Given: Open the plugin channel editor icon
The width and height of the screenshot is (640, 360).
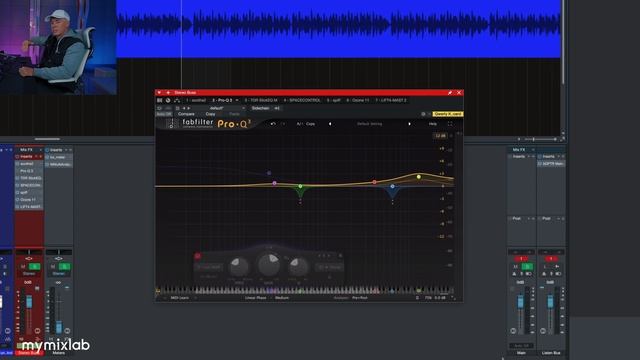Looking at the screenshot, I should tap(159, 100).
